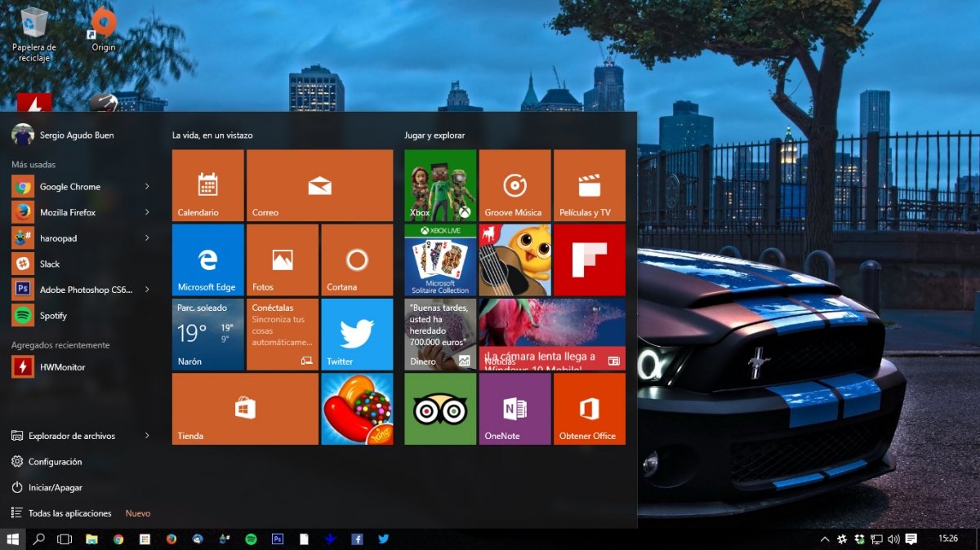
Task: Open taskbar search magnifier
Action: (x=38, y=539)
